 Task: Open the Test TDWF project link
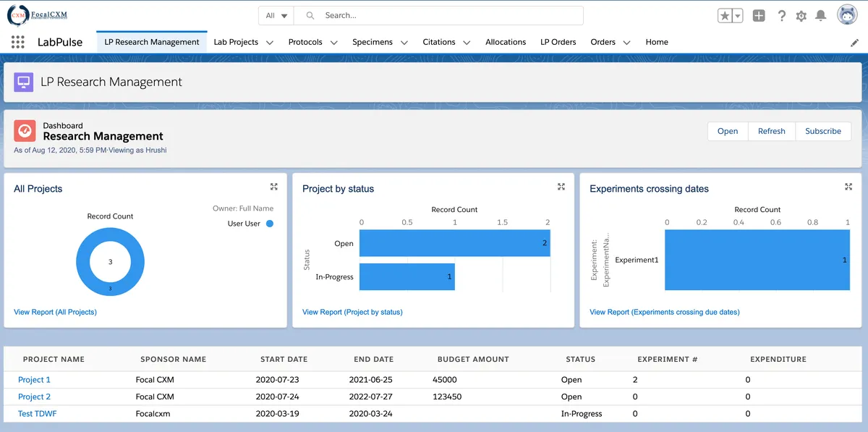pos(38,414)
